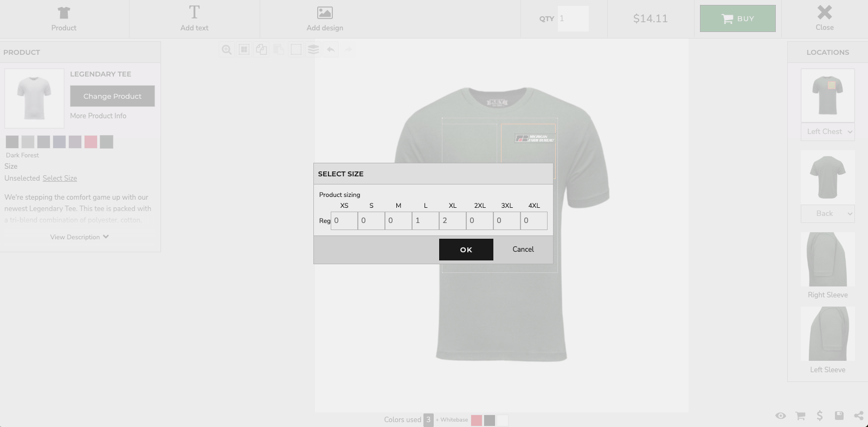Image resolution: width=868 pixels, height=427 pixels.
Task: Open the Back location dropdown
Action: point(827,214)
